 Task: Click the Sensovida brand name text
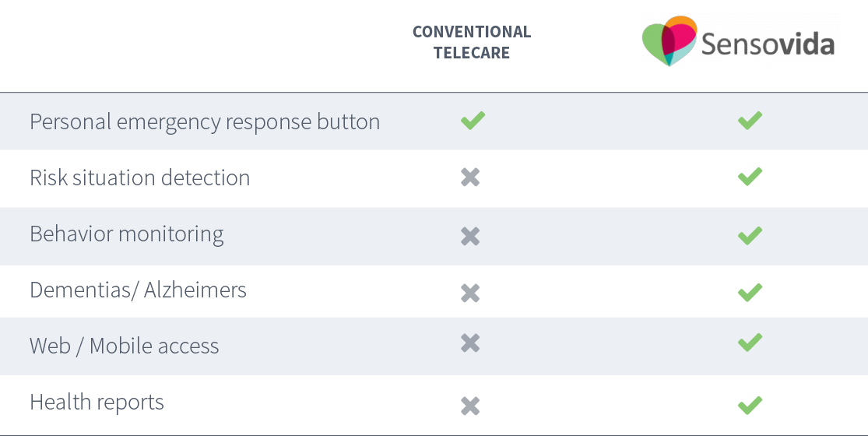click(x=768, y=44)
